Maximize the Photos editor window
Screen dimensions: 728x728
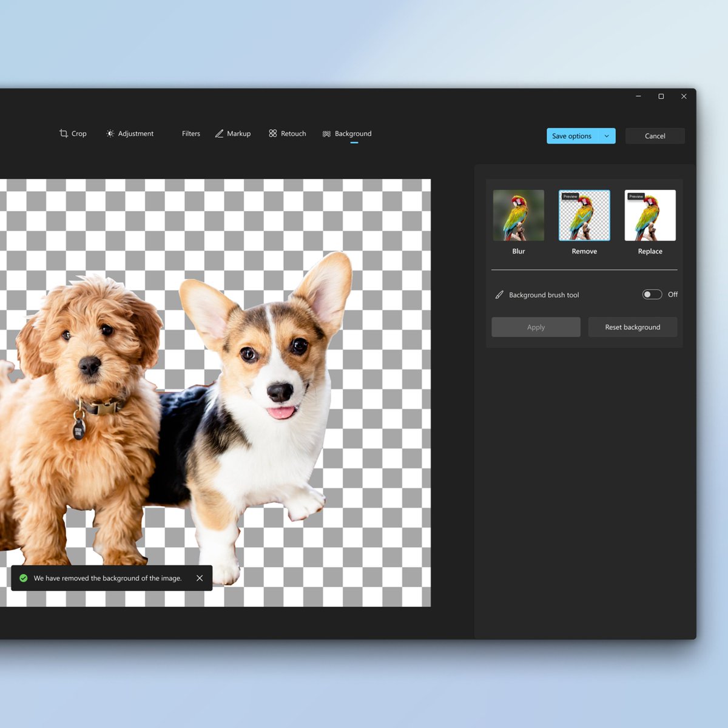(661, 96)
